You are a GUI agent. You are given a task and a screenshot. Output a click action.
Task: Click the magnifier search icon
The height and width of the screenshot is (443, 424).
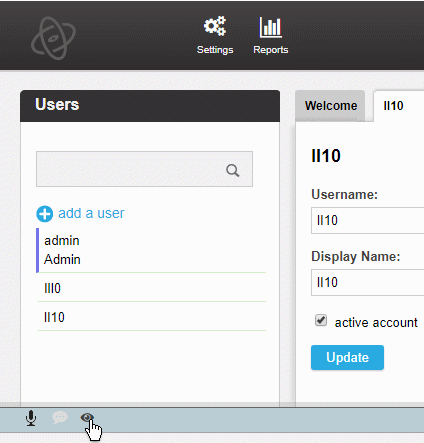233,170
